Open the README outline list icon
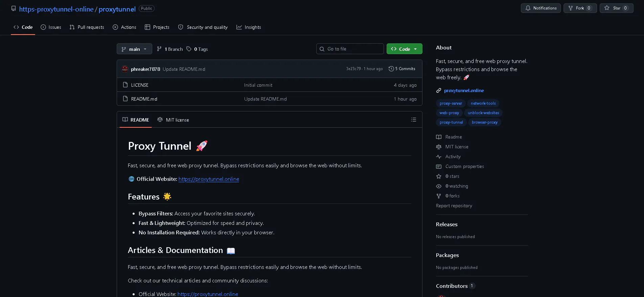 coord(414,120)
